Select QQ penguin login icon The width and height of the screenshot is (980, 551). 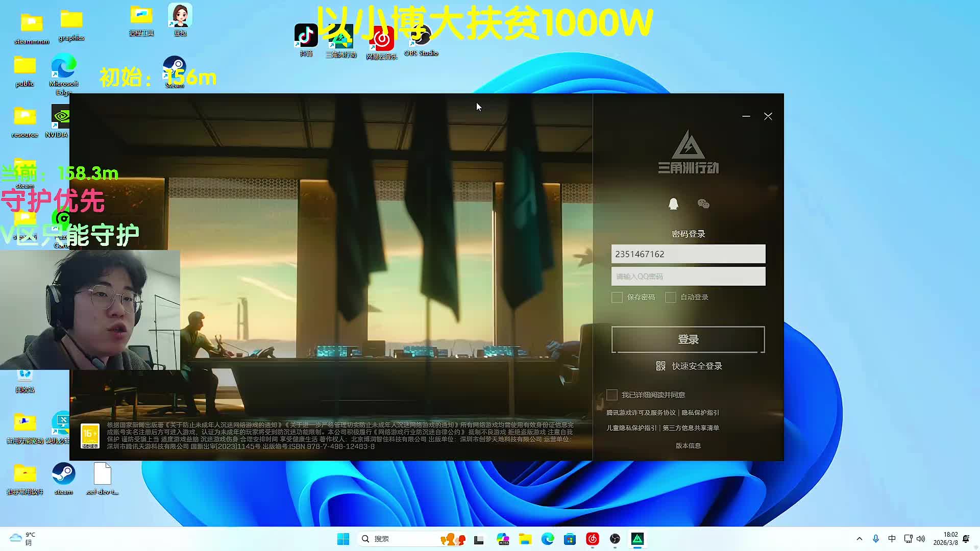tap(673, 204)
